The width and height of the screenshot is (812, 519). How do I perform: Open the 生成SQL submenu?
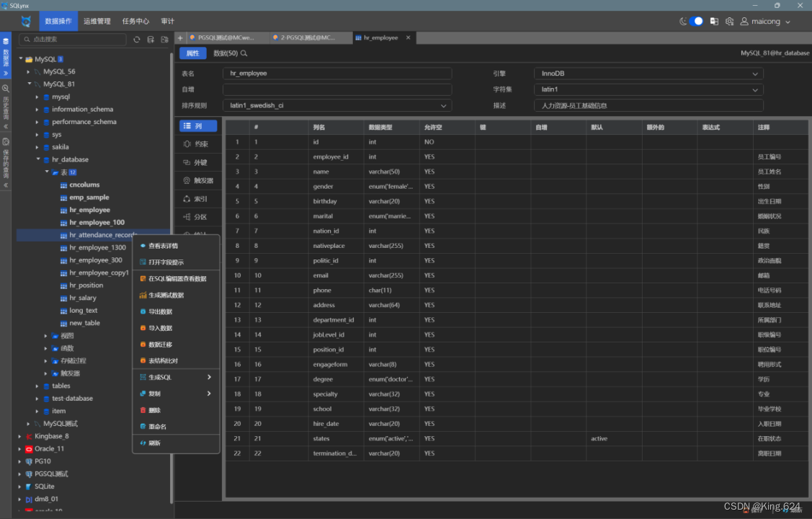176,377
